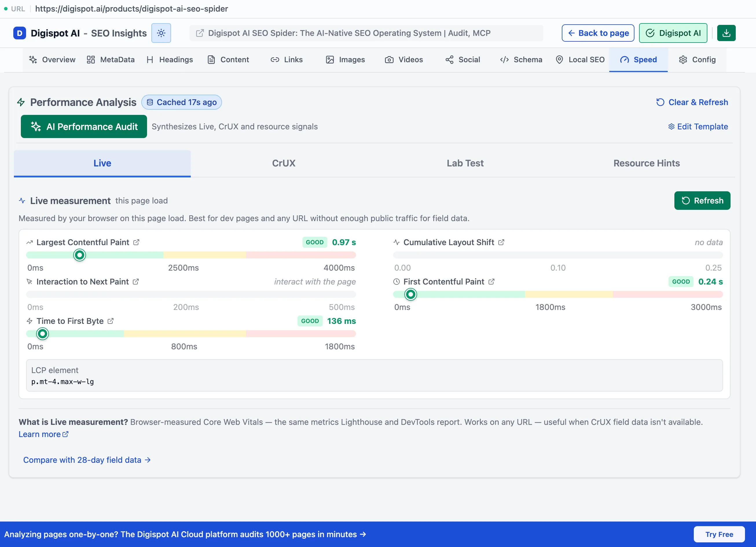Click the Back to page button
This screenshot has height=547, width=756.
[598, 33]
